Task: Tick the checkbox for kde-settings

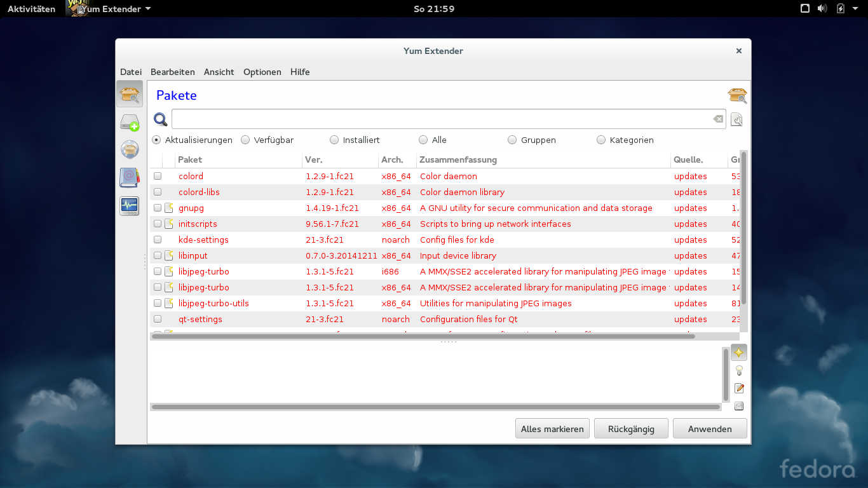Action: point(158,240)
